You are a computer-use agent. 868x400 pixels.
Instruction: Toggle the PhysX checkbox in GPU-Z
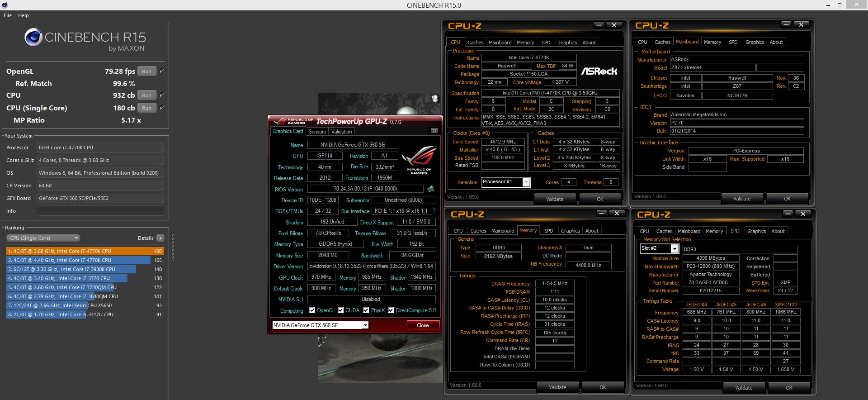pyautogui.click(x=366, y=310)
